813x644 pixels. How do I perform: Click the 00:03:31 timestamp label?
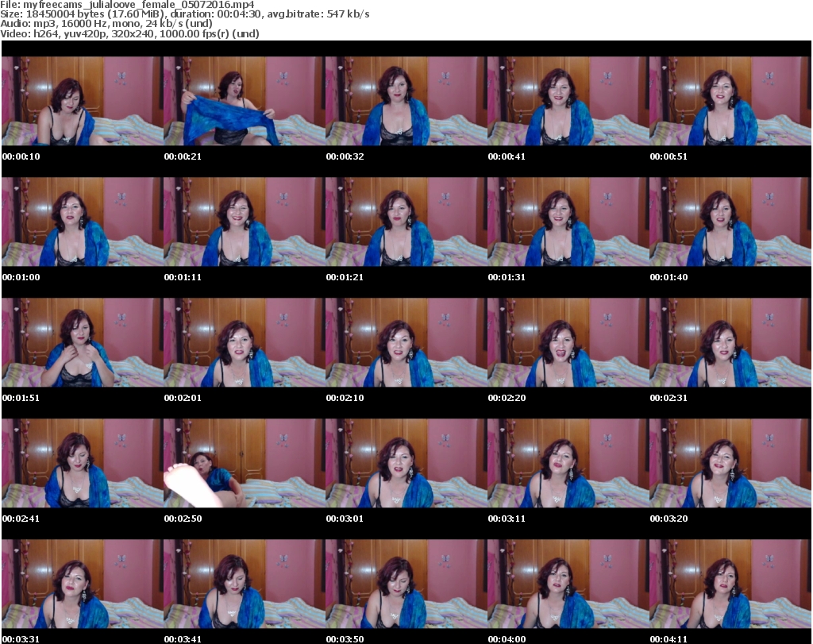point(21,638)
